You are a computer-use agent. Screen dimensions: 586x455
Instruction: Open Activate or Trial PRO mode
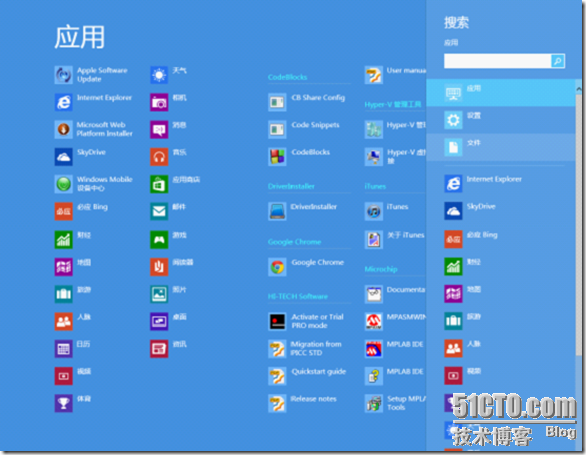tap(306, 322)
